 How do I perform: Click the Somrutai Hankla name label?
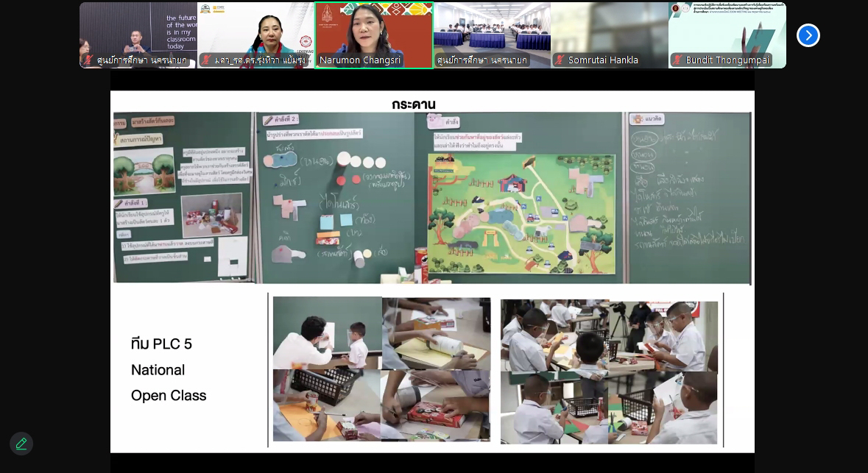coord(603,60)
